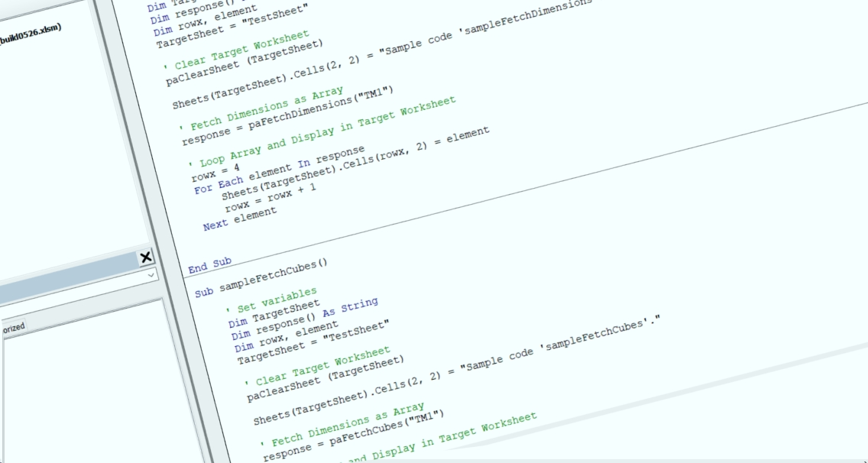The height and width of the screenshot is (463, 868).
Task: Open the Properties object selector dropdown
Action: (151, 275)
